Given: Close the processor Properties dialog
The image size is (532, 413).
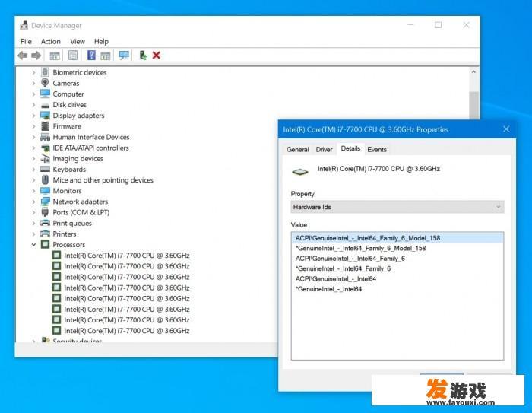Looking at the screenshot, I should (506, 129).
